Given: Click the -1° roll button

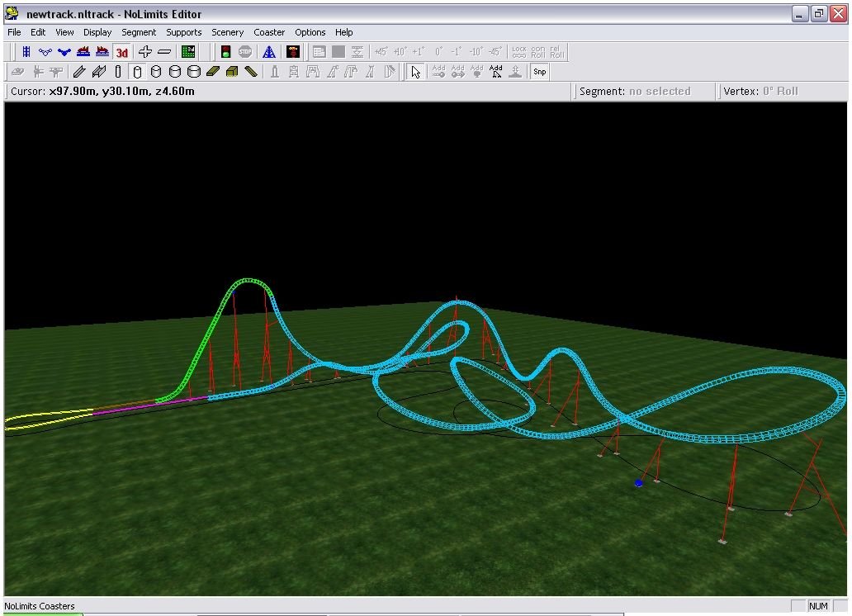Looking at the screenshot, I should coord(457,52).
